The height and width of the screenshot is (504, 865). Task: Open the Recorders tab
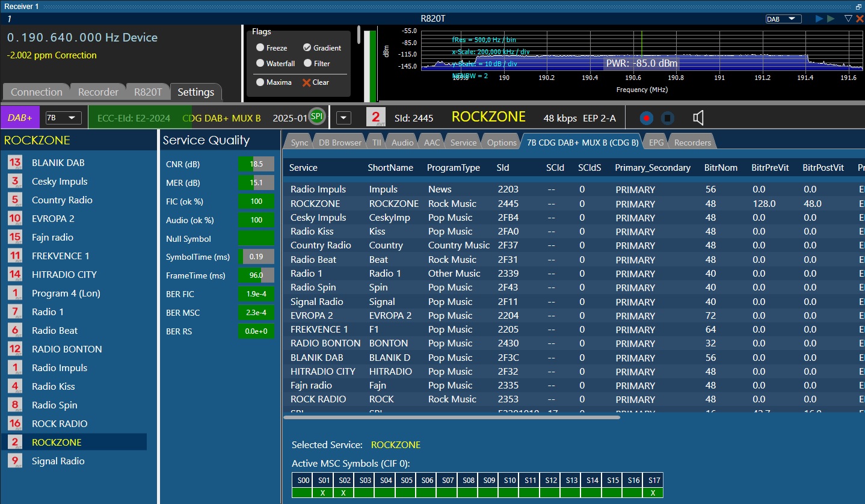point(692,143)
